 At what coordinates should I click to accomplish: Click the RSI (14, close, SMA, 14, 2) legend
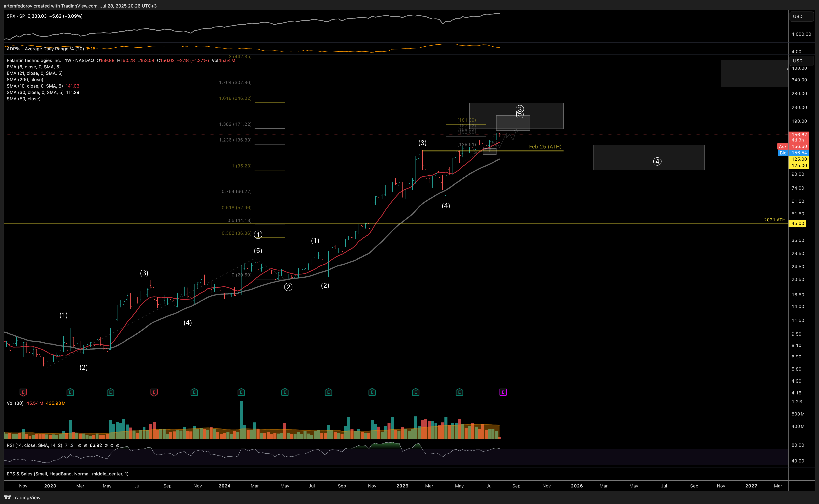(34, 445)
